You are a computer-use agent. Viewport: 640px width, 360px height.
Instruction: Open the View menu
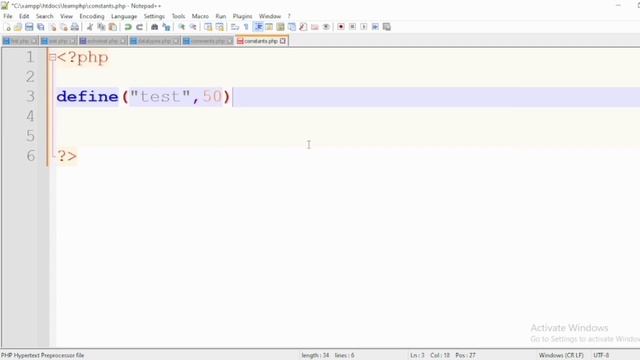point(66,16)
